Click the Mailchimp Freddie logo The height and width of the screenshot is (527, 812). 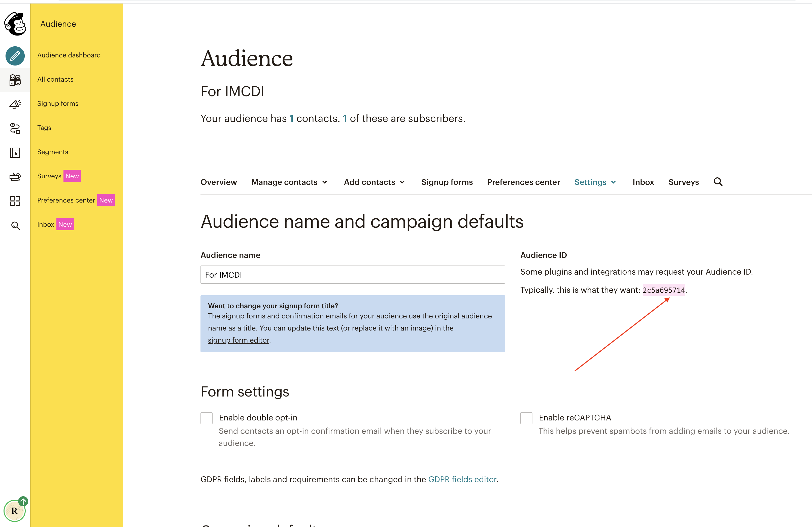click(15, 23)
